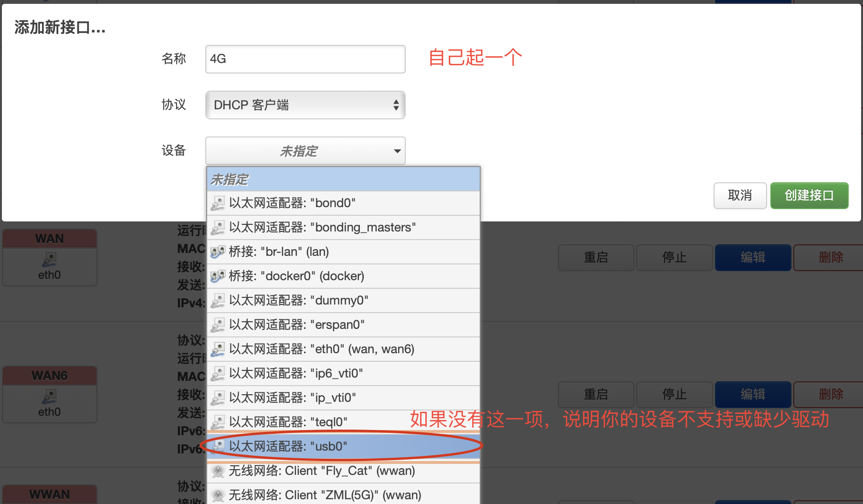This screenshot has height=504, width=863.
Task: Click the 创建接口 button
Action: pos(809,196)
